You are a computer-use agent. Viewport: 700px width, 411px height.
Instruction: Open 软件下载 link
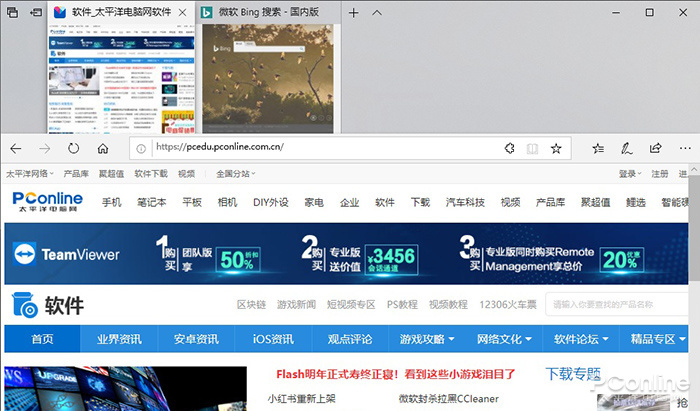(151, 174)
